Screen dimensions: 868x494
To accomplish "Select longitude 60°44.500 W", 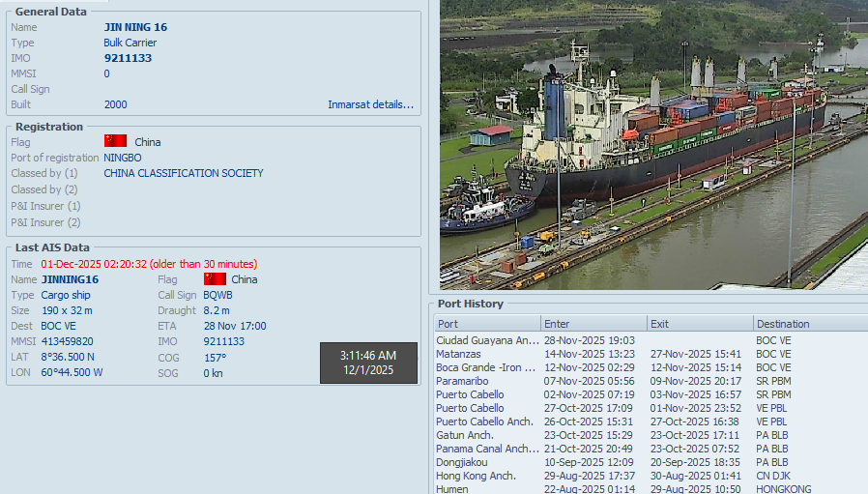I will click(72, 373).
